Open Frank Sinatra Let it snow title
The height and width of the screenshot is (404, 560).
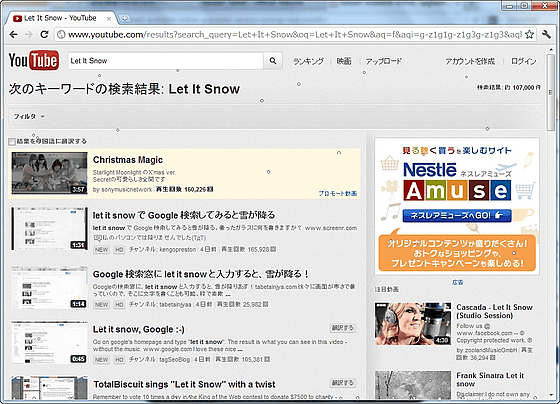[490, 380]
